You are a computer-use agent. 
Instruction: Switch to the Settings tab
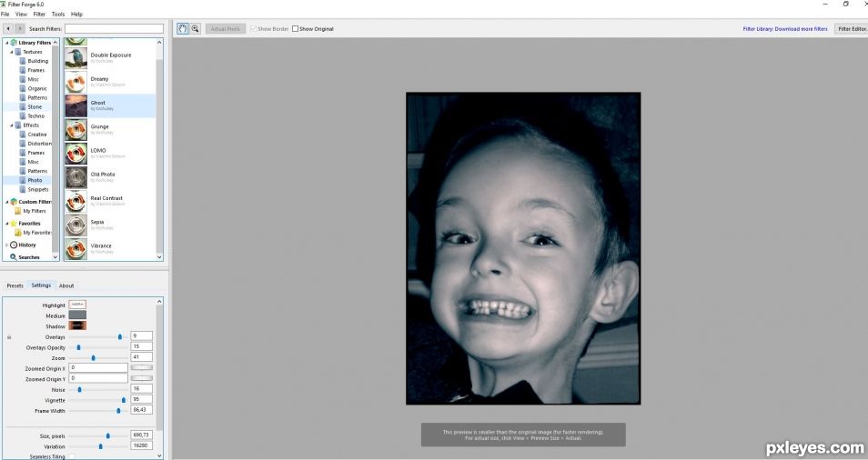click(41, 285)
